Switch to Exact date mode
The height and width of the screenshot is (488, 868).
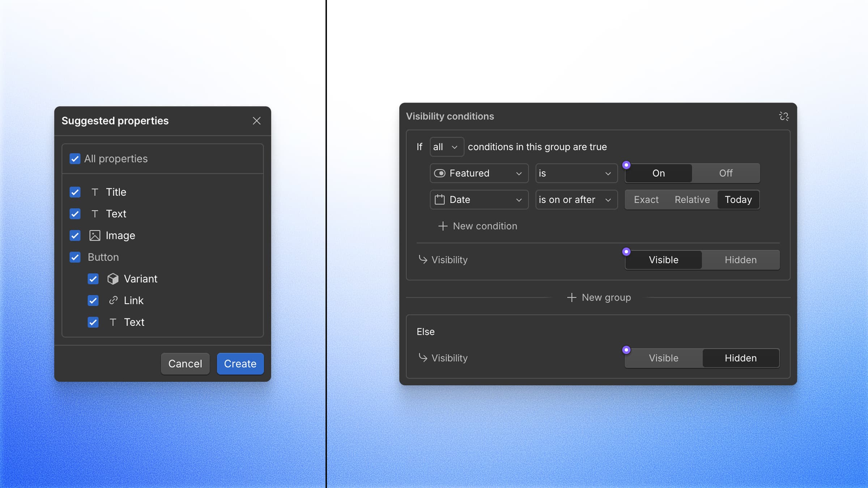(646, 200)
